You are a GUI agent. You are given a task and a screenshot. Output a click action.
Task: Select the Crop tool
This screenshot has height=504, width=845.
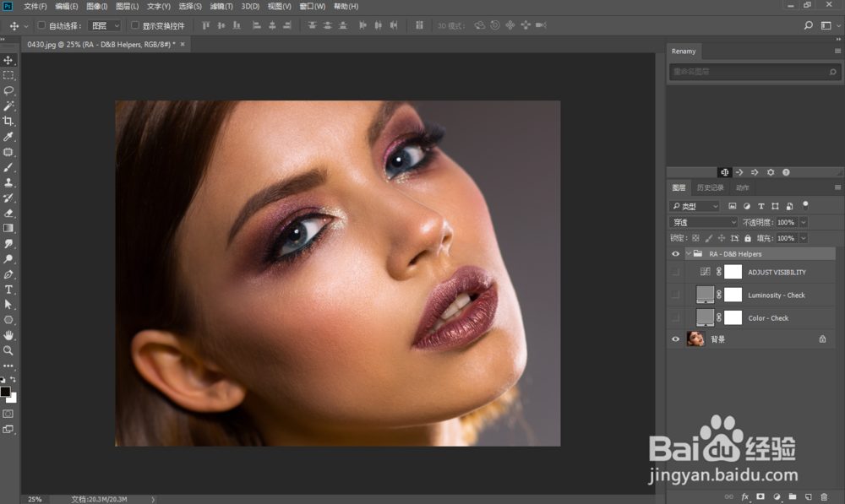[x=8, y=122]
